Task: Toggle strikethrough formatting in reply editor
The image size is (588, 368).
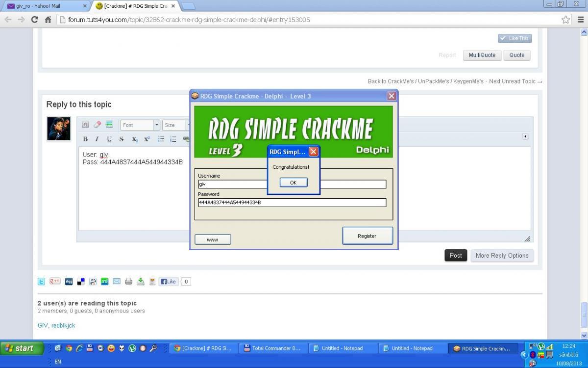Action: point(122,139)
